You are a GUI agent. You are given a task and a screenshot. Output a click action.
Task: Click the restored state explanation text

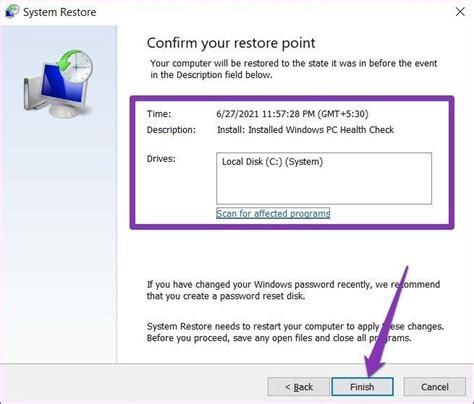[x=293, y=69]
